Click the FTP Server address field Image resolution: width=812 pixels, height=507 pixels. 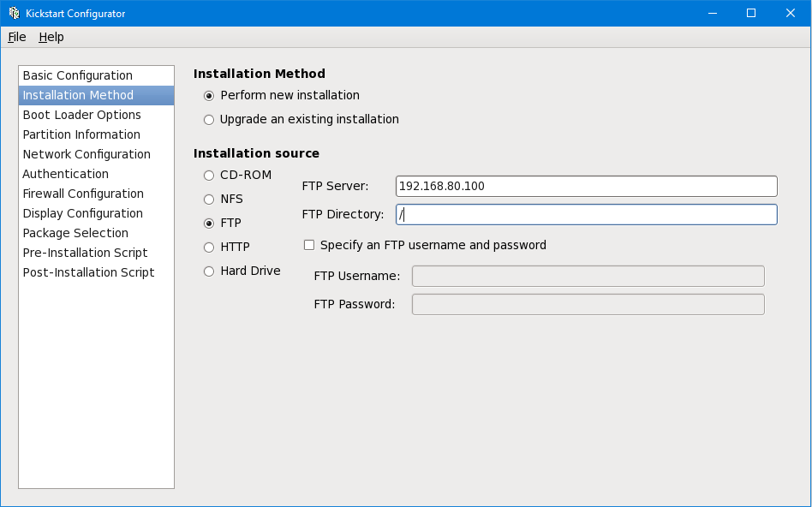pyautogui.click(x=586, y=186)
